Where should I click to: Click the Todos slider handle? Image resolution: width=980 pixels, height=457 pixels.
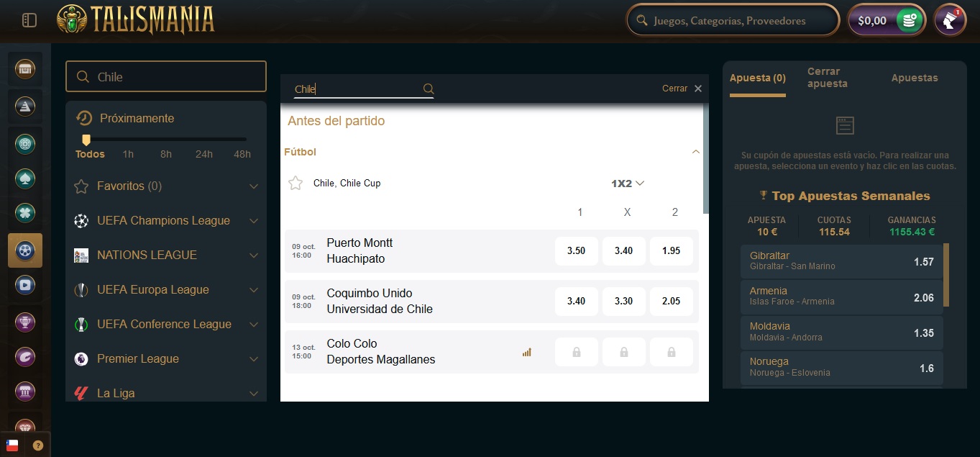[x=86, y=137]
